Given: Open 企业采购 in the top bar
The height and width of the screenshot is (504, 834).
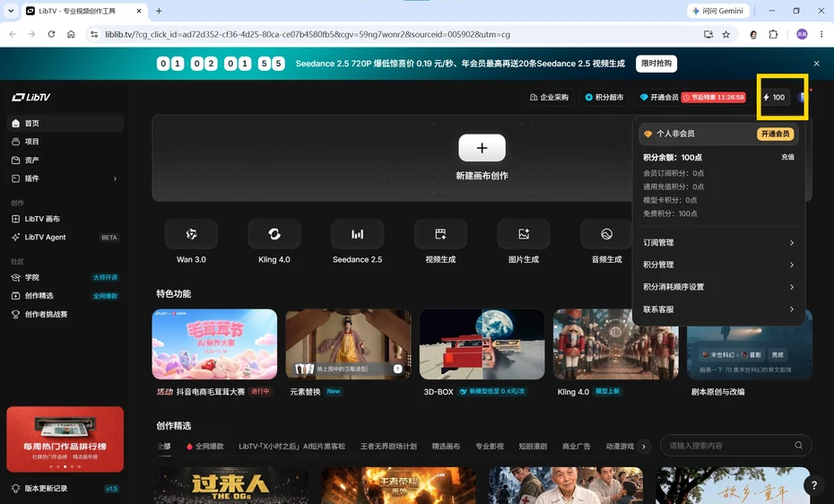Looking at the screenshot, I should [550, 97].
